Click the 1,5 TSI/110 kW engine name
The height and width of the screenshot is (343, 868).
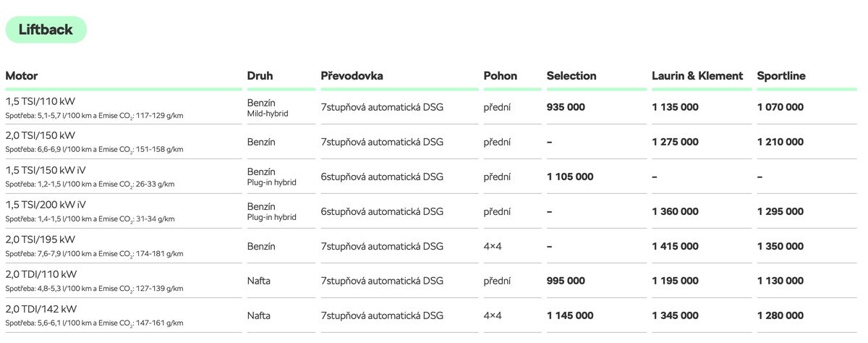pyautogui.click(x=41, y=101)
